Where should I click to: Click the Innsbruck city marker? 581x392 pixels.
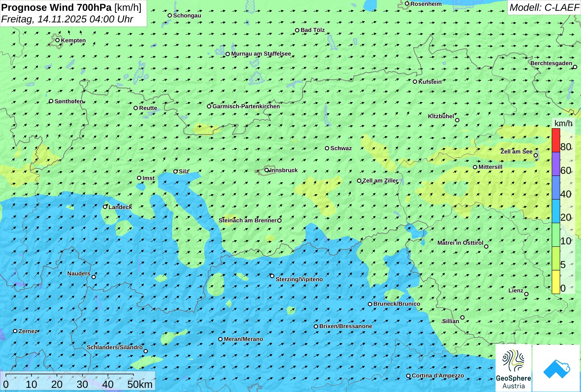(x=267, y=170)
